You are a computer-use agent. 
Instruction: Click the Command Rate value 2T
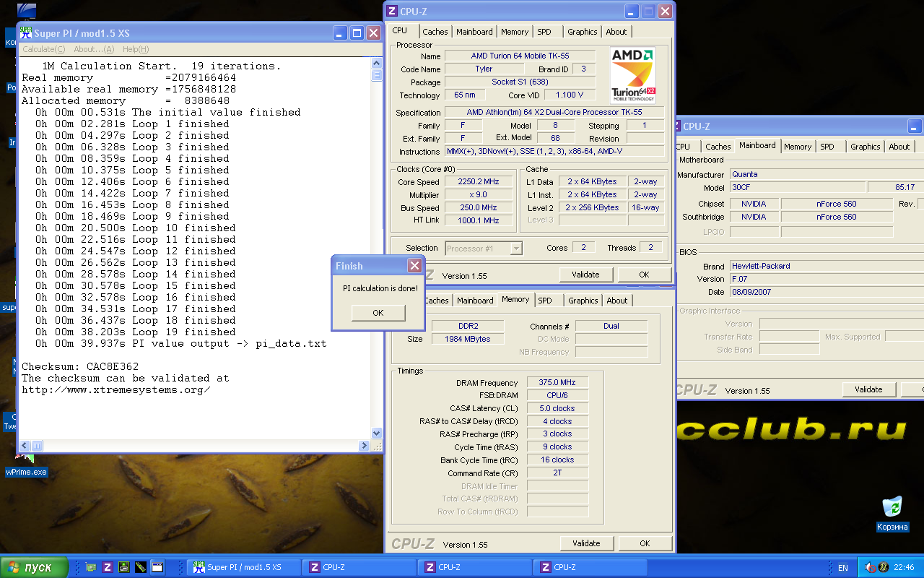(x=557, y=473)
